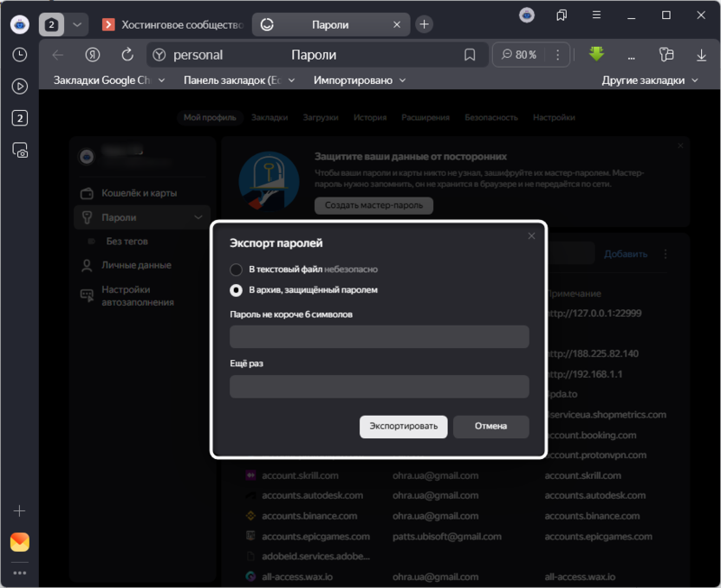Open the Расширения section

(425, 118)
